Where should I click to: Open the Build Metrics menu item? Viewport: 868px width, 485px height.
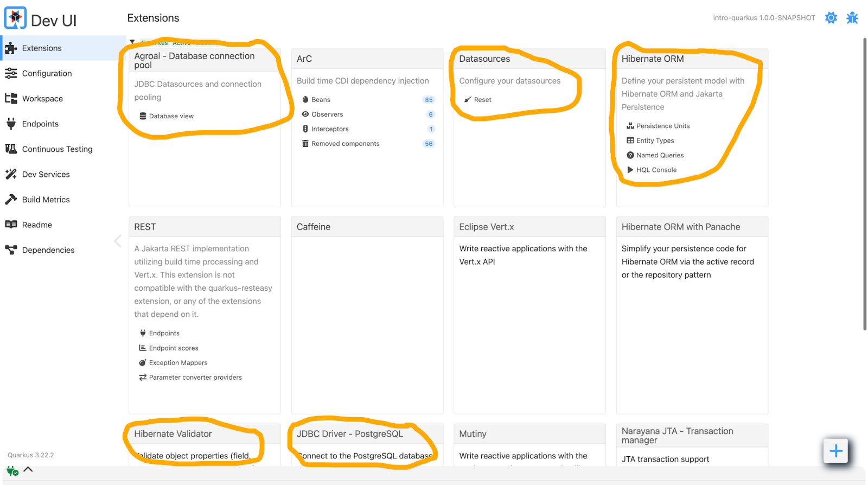click(63, 200)
